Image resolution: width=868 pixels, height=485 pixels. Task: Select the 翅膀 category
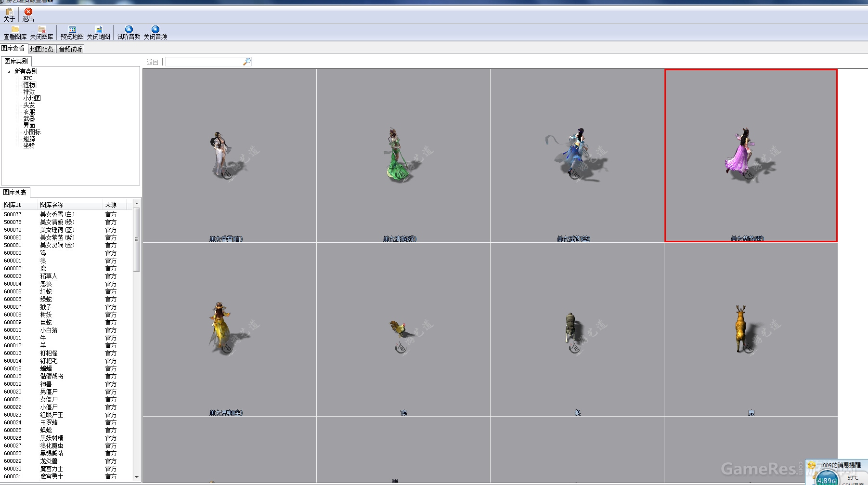pyautogui.click(x=29, y=139)
